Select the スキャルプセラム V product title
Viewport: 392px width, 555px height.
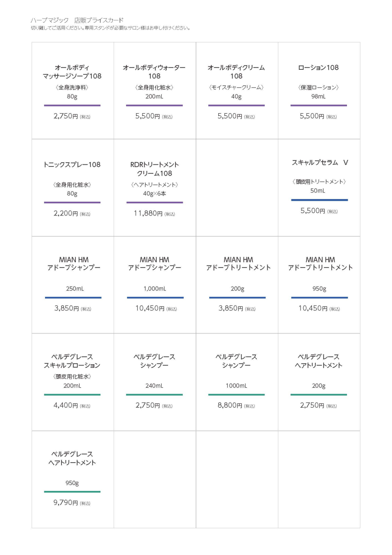320,163
